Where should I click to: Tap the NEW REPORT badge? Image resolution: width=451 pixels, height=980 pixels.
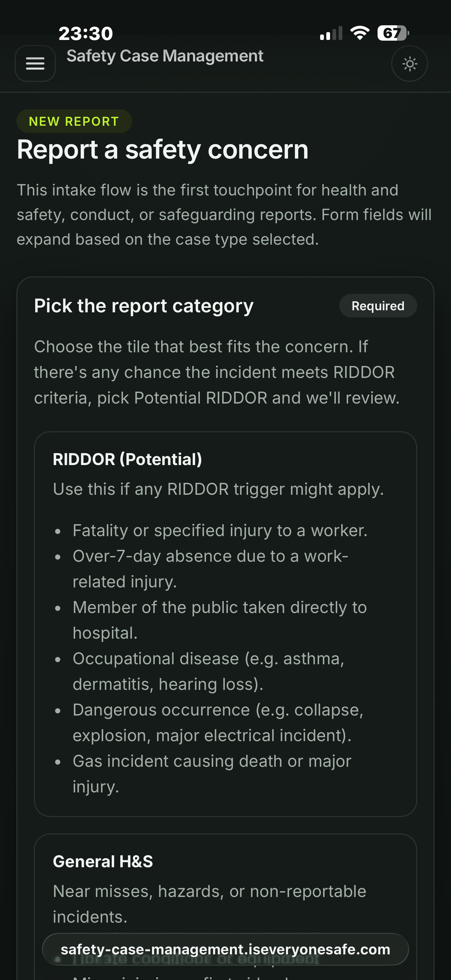[x=74, y=121]
